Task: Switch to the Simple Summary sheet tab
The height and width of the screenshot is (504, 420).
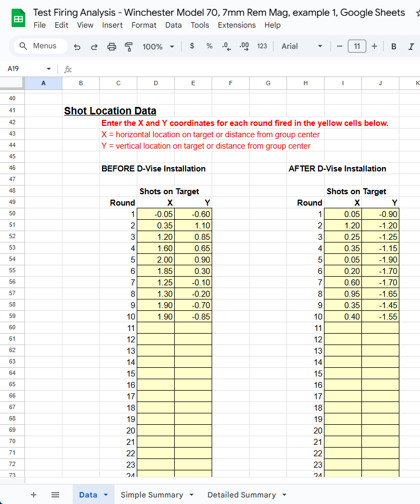Action: tap(152, 495)
